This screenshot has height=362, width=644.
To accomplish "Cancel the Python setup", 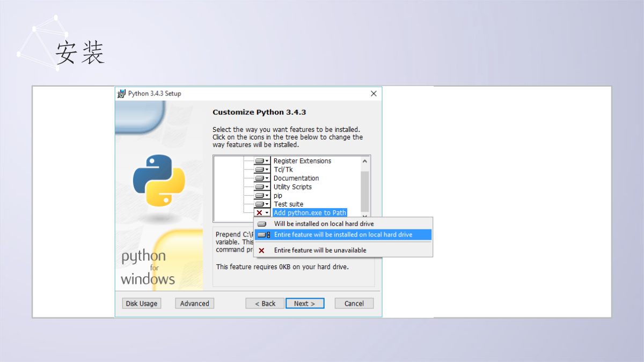I will click(x=354, y=304).
